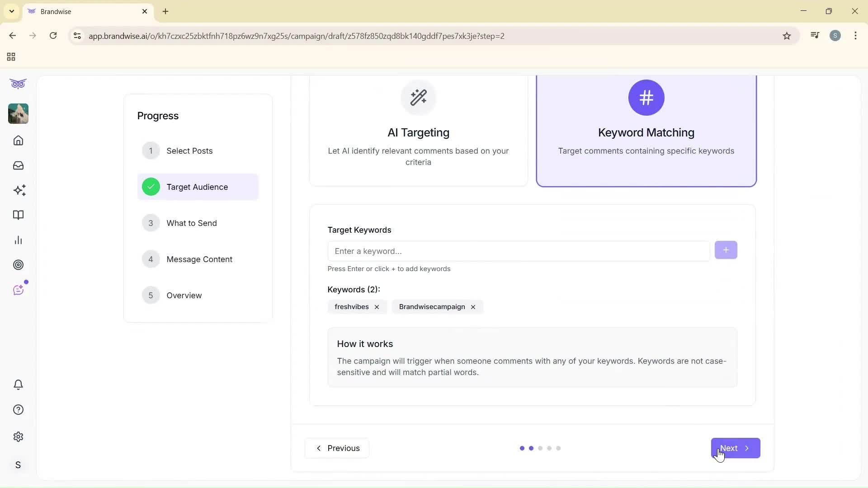The height and width of the screenshot is (488, 868).
Task: Expand the browser tab search chevron
Action: tap(12, 11)
